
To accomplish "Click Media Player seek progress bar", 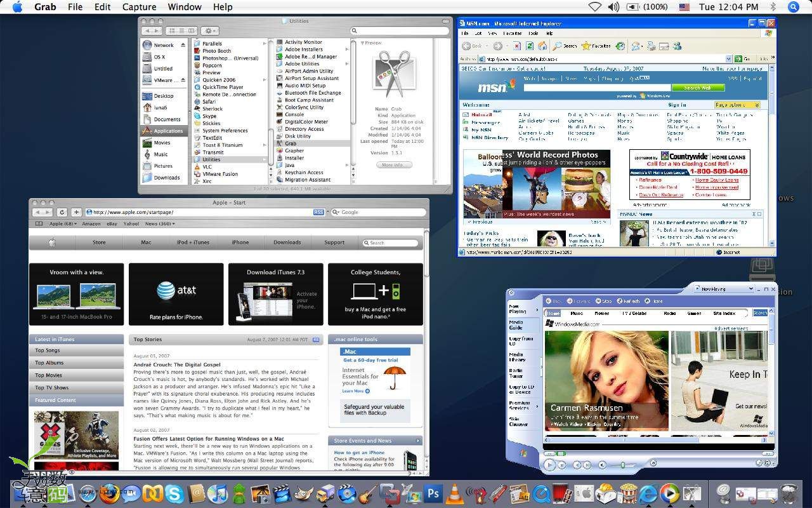I will point(658,453).
